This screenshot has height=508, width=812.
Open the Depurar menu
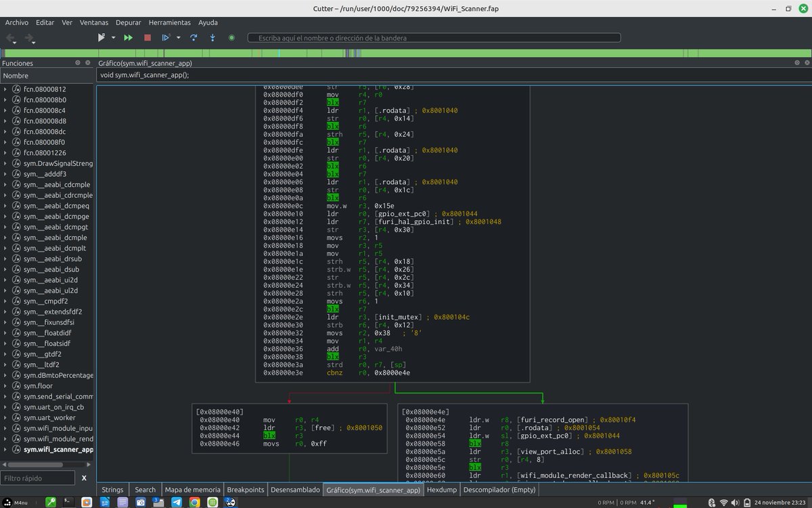click(x=129, y=22)
